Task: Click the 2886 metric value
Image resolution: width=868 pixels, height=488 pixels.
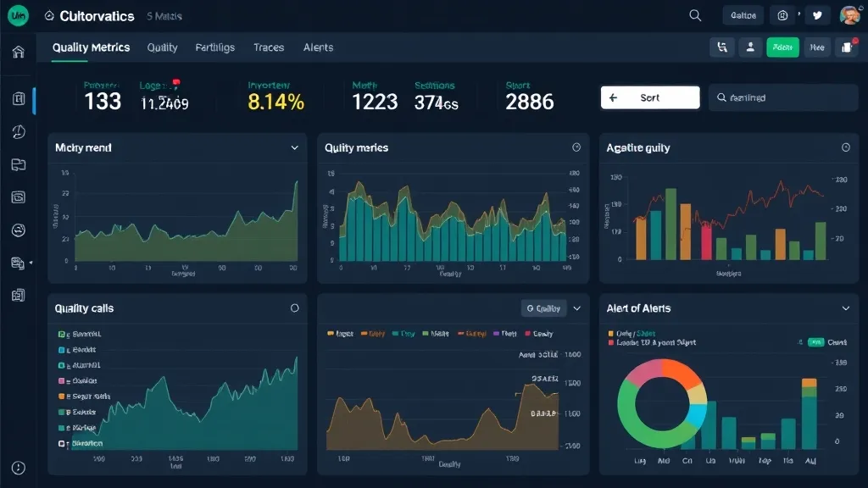Action: point(529,102)
